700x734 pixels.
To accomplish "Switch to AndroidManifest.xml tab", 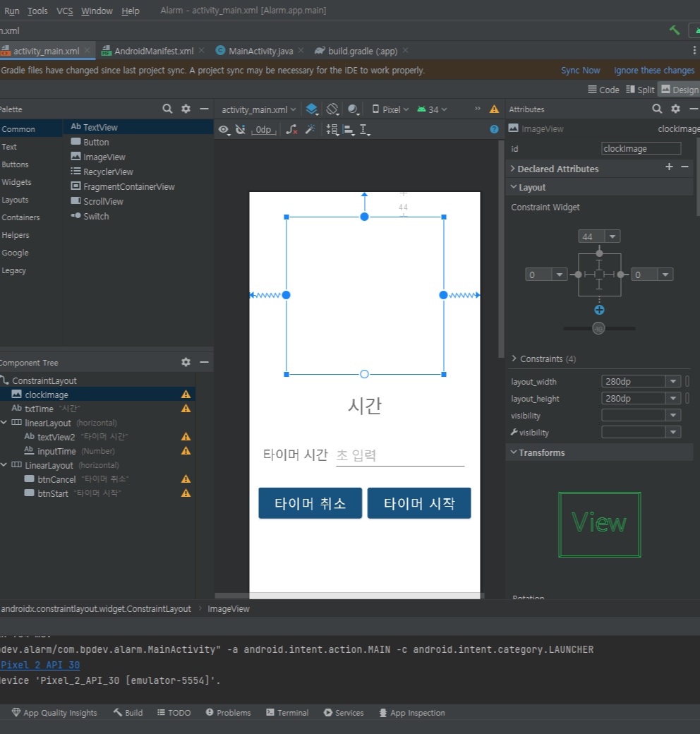I will pos(153,51).
